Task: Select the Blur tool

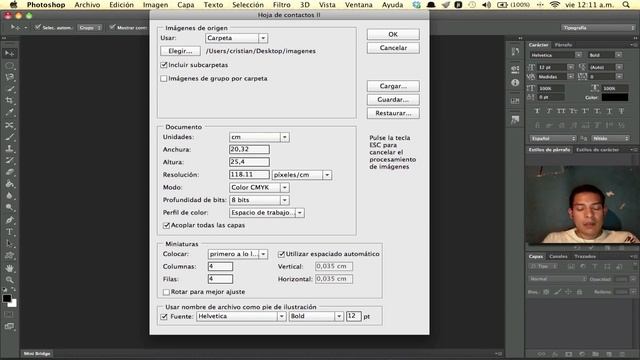Action: [x=9, y=196]
